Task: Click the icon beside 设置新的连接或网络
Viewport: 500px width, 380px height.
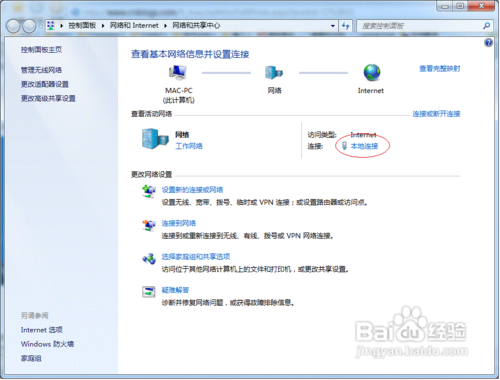Action: (149, 192)
